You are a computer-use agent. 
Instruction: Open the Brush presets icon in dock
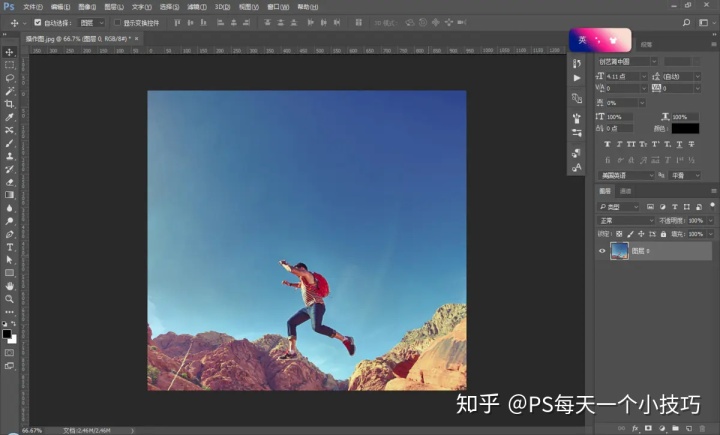point(577,118)
